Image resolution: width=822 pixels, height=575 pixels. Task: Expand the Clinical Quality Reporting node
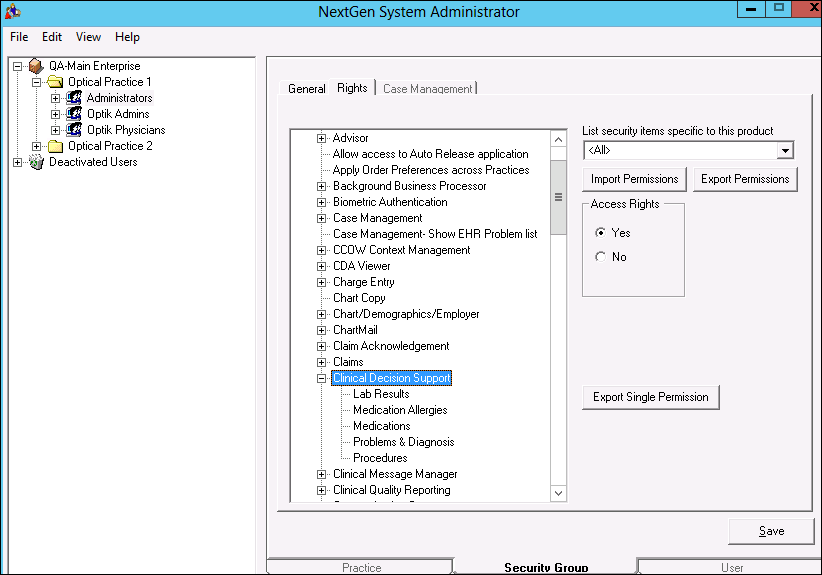(x=321, y=491)
